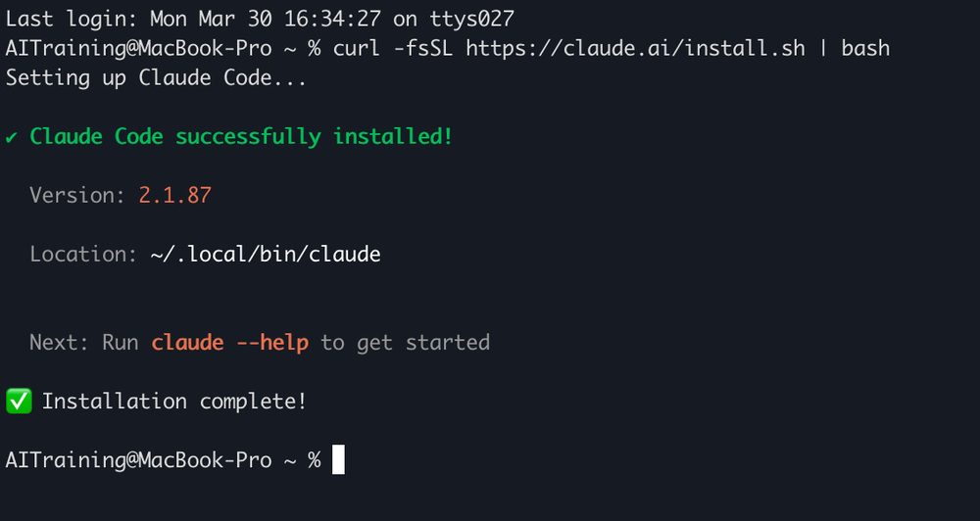Click the green check emoji beside "Installation complete"

(x=19, y=402)
